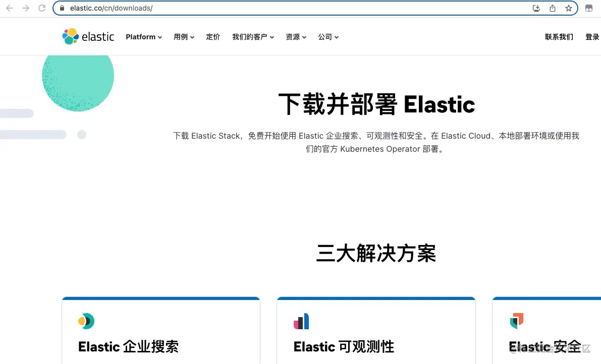Open the Elastic 可观测性 card title
The height and width of the screenshot is (364, 601).
(x=344, y=347)
